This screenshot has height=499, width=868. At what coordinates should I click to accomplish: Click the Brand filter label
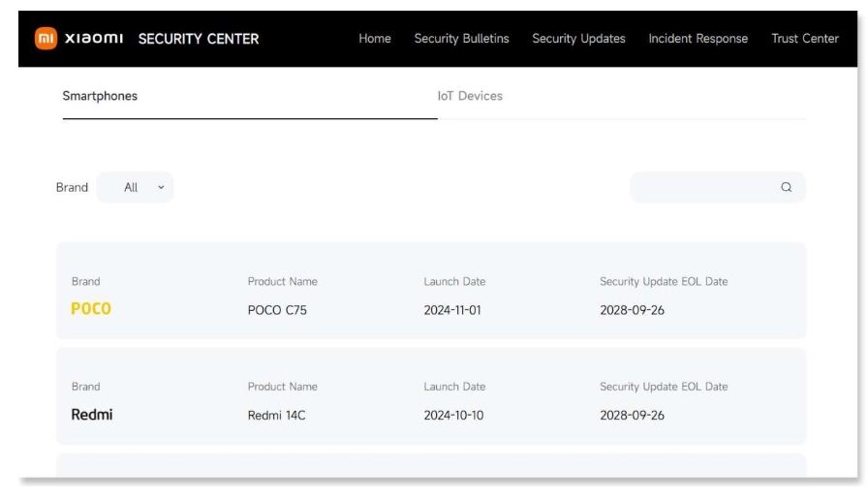[72, 187]
